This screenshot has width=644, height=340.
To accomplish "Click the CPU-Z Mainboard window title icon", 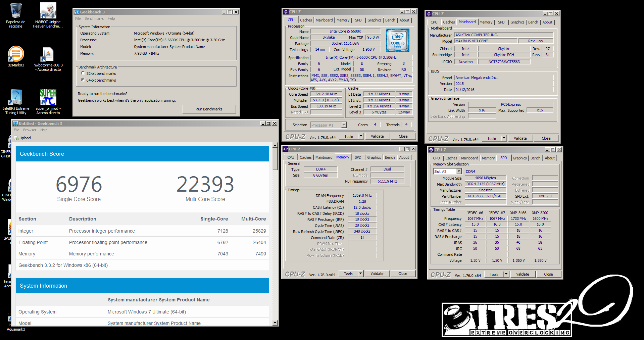I will click(x=429, y=14).
